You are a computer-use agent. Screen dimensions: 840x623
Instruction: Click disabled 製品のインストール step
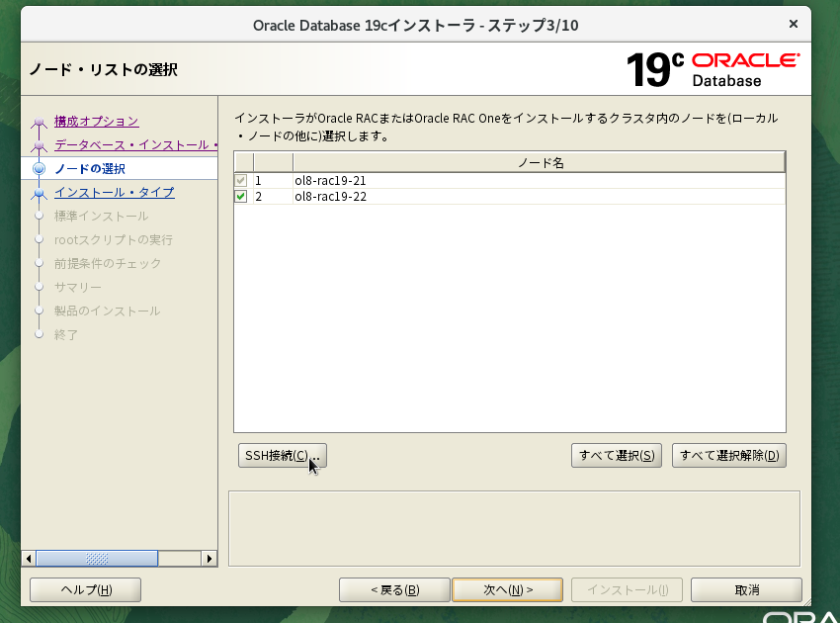pos(107,311)
